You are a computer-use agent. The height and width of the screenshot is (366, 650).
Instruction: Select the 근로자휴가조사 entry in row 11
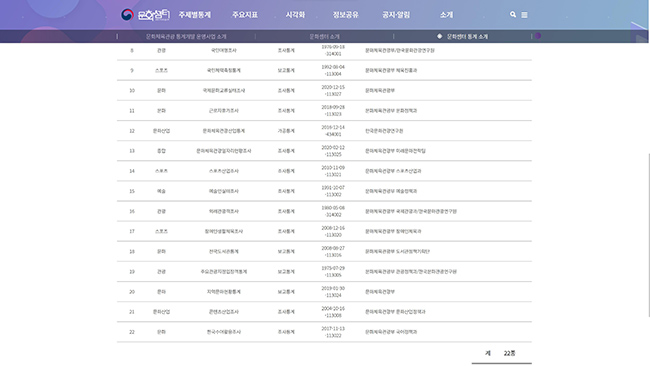(x=223, y=111)
